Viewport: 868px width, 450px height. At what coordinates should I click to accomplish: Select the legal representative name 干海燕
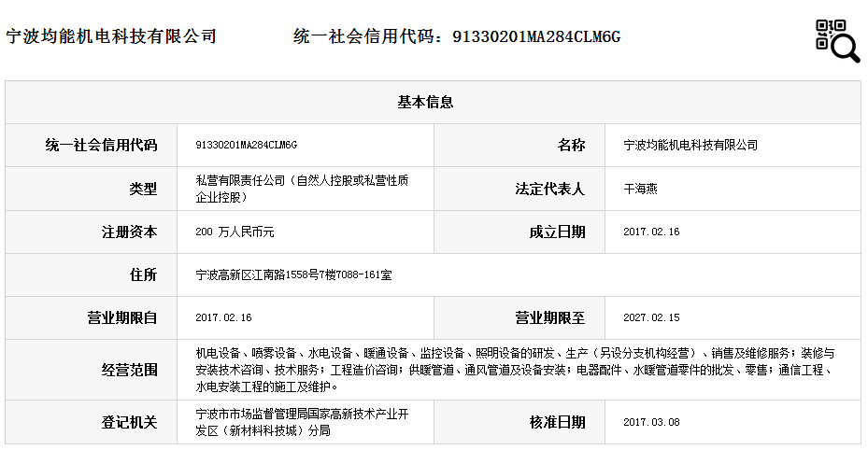pos(640,190)
